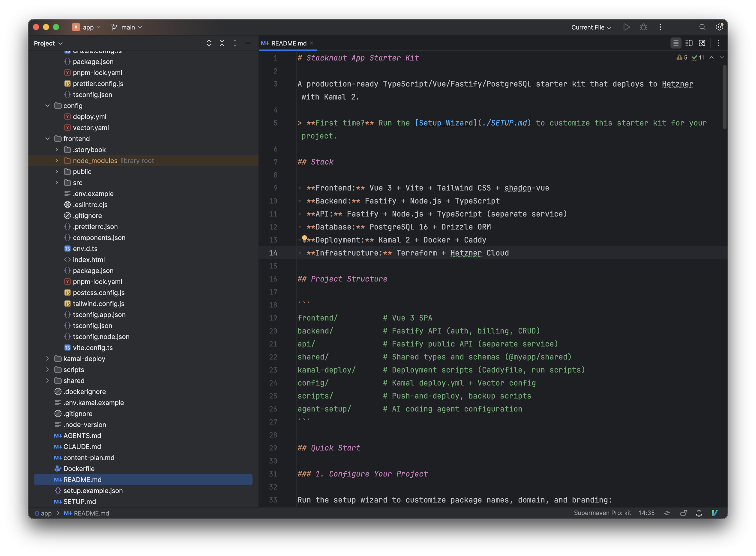Image resolution: width=756 pixels, height=556 pixels.
Task: Expand all nodes in the Project tree
Action: pyautogui.click(x=209, y=43)
